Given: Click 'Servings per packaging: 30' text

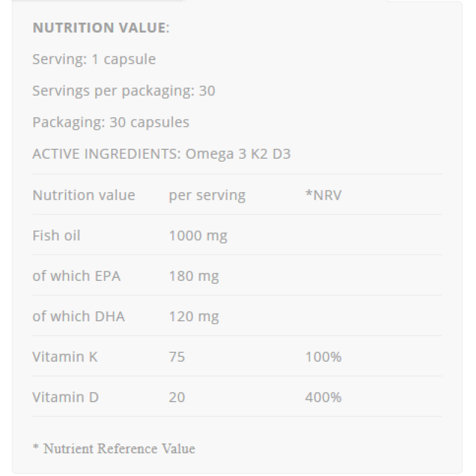Looking at the screenshot, I should [x=123, y=91].
